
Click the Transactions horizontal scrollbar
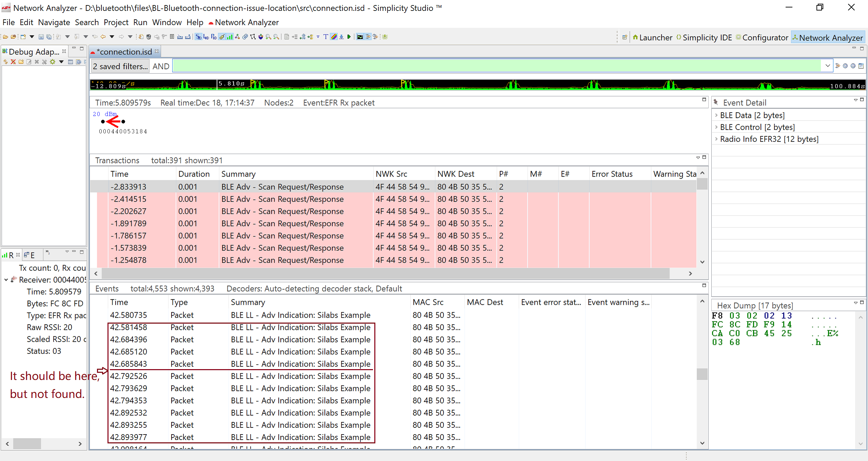tap(386, 273)
